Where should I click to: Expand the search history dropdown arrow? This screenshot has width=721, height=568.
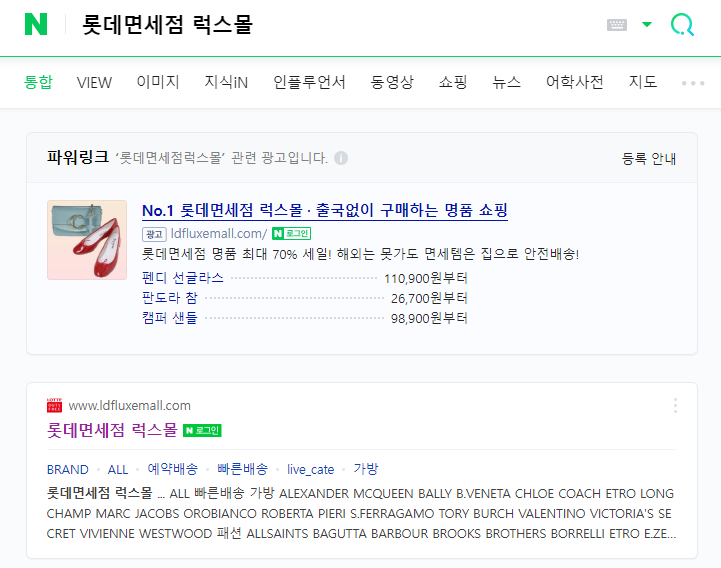[647, 24]
